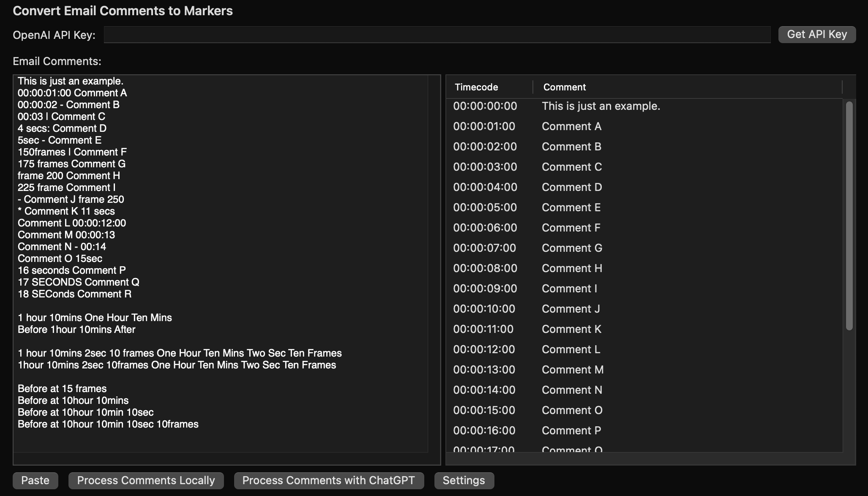
Task: Click the 00:00:08:00 timecode cell
Action: [485, 268]
